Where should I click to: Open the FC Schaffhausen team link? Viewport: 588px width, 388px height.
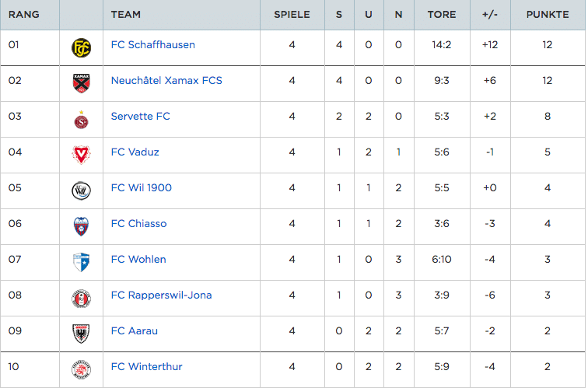[x=153, y=44]
